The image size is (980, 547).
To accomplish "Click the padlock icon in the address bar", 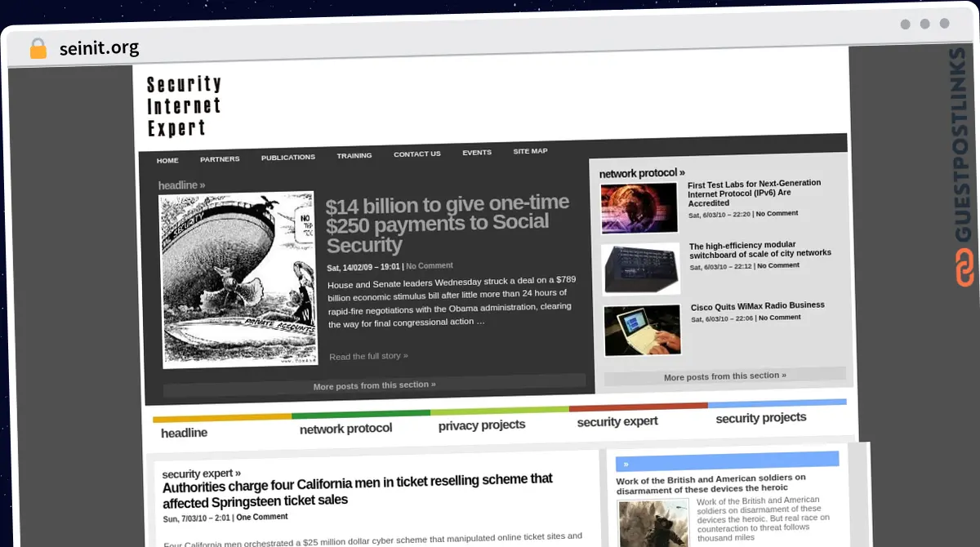I will coord(38,48).
